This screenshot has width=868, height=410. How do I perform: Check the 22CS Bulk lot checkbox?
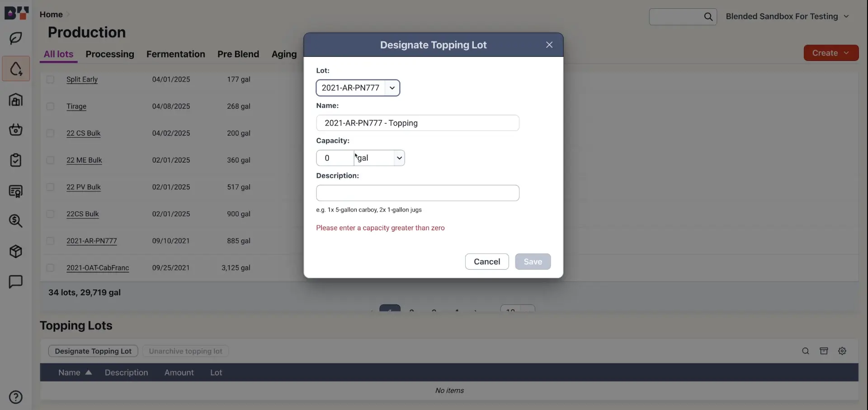click(50, 214)
